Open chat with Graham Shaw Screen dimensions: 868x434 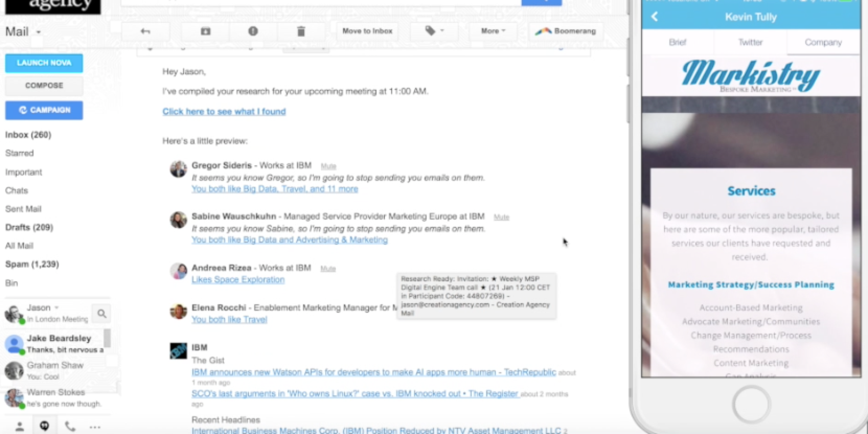click(x=54, y=370)
